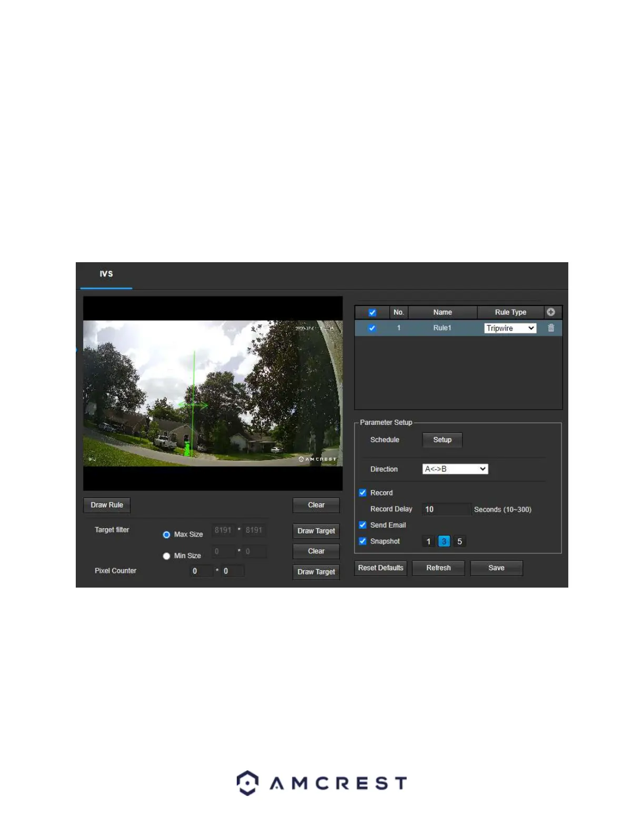This screenshot has height=834, width=644.
Task: Click the Name column header
Action: pos(442,312)
